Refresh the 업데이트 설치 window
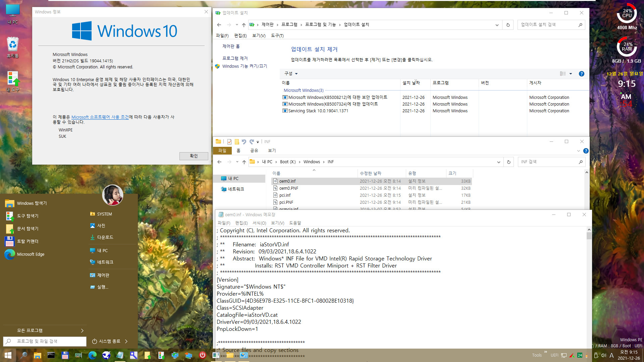 point(508,25)
